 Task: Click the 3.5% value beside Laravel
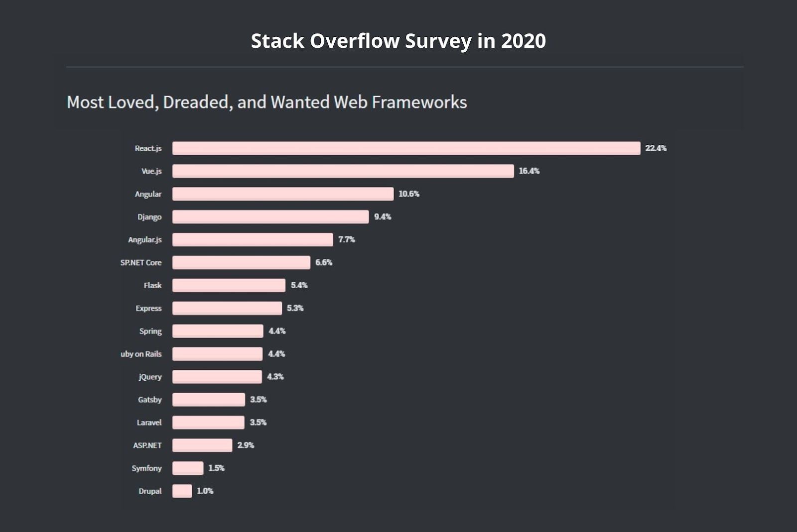pos(258,423)
